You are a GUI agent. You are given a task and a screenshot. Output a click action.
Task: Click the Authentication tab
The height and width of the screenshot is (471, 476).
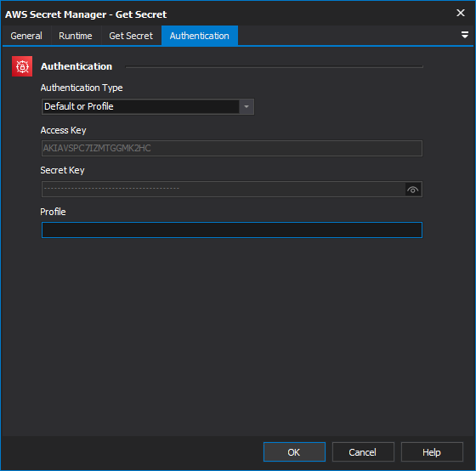pyautogui.click(x=200, y=36)
